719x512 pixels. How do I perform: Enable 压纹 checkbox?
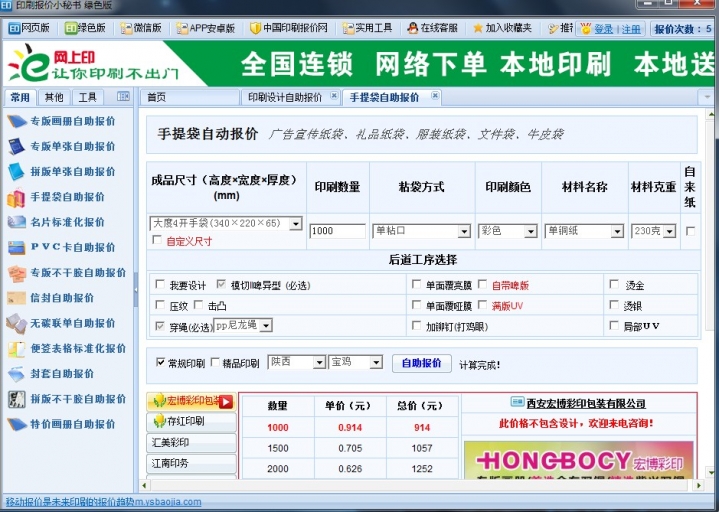pyautogui.click(x=160, y=305)
